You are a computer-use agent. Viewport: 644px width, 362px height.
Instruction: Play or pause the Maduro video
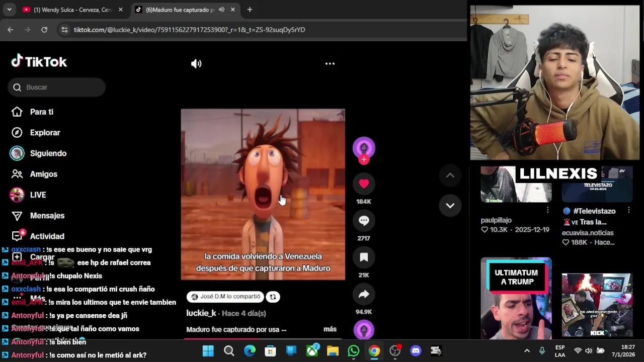pyautogui.click(x=263, y=194)
